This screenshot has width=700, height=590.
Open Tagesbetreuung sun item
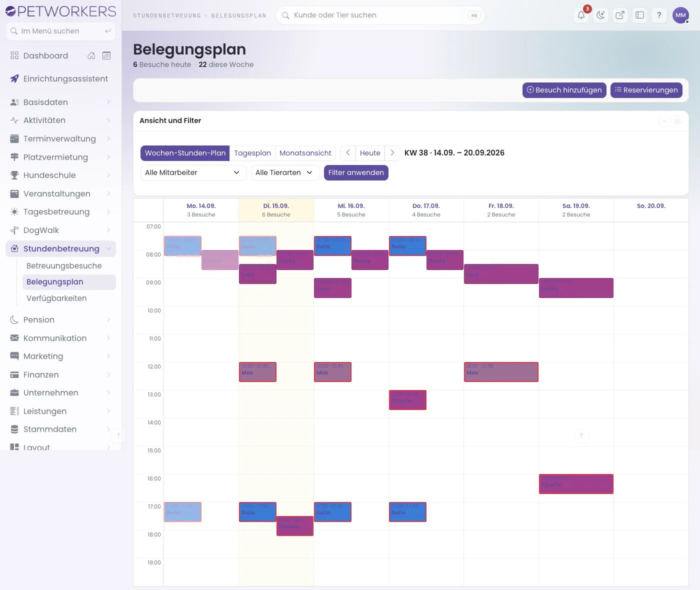pos(60,211)
